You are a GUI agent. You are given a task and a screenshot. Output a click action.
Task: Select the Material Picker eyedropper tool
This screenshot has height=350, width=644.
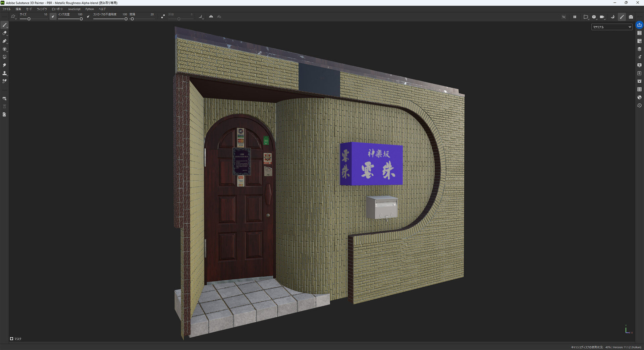click(x=4, y=81)
